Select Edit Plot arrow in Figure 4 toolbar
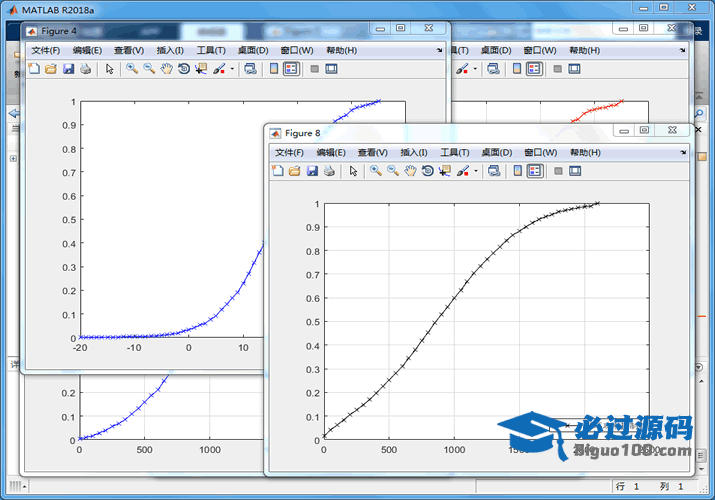715x500 pixels. [109, 69]
